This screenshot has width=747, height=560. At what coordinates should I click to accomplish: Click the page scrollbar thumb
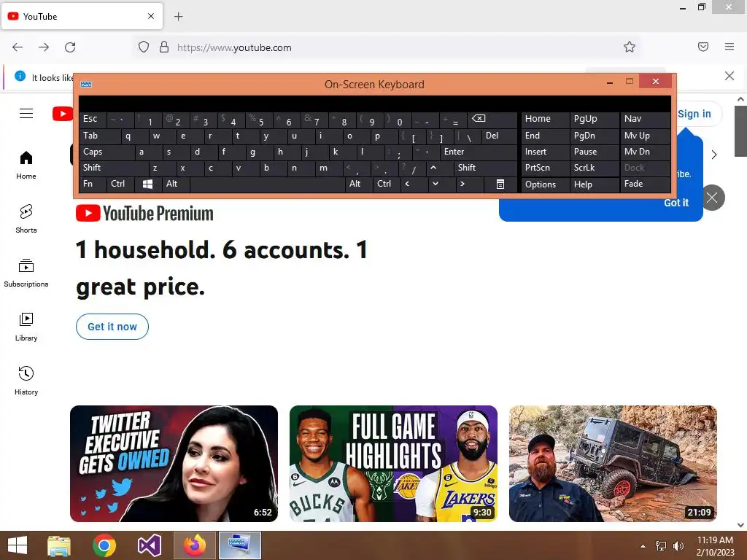[x=740, y=131]
